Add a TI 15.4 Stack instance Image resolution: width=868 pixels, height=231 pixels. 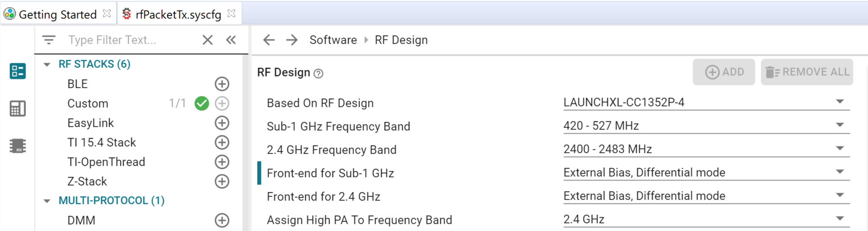tap(222, 142)
